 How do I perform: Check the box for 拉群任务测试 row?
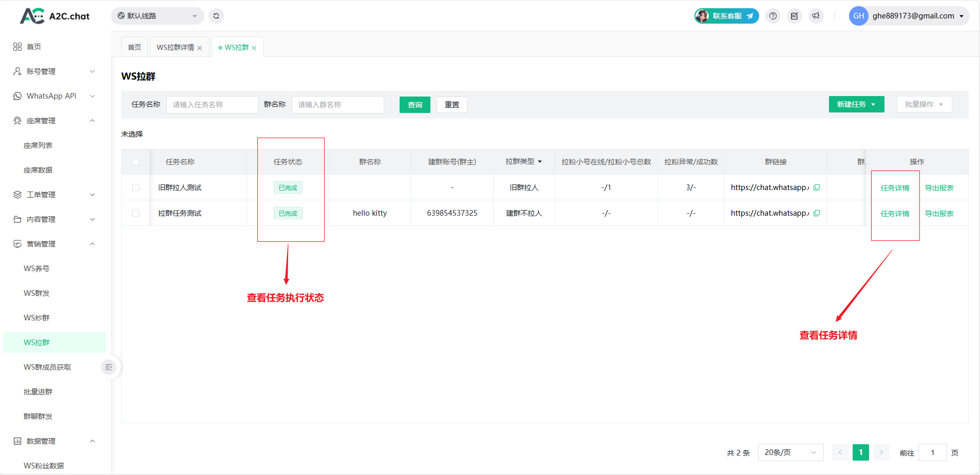pyautogui.click(x=136, y=213)
